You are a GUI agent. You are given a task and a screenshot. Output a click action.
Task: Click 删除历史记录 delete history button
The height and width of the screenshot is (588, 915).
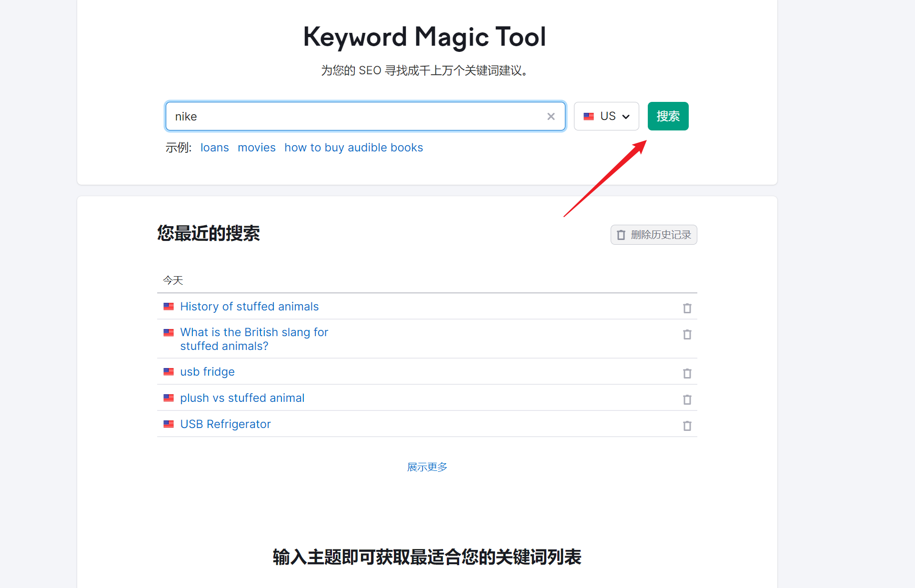point(654,235)
